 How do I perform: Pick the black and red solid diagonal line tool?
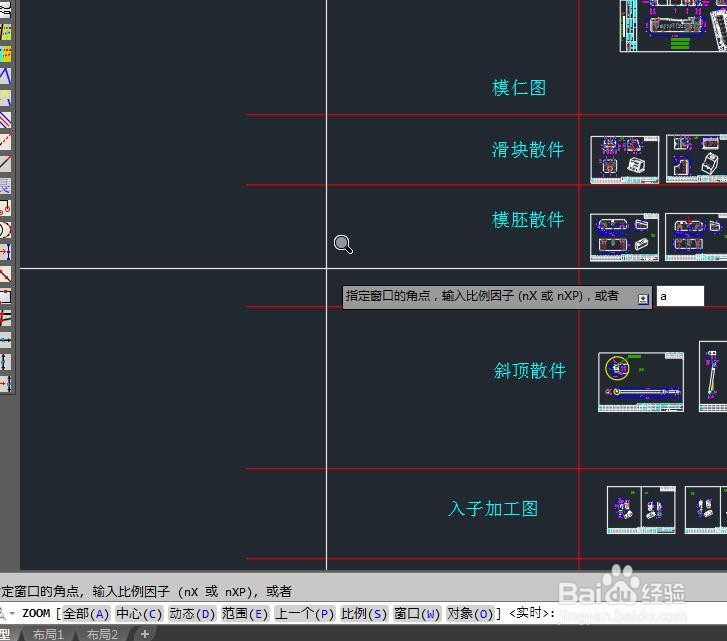5,164
